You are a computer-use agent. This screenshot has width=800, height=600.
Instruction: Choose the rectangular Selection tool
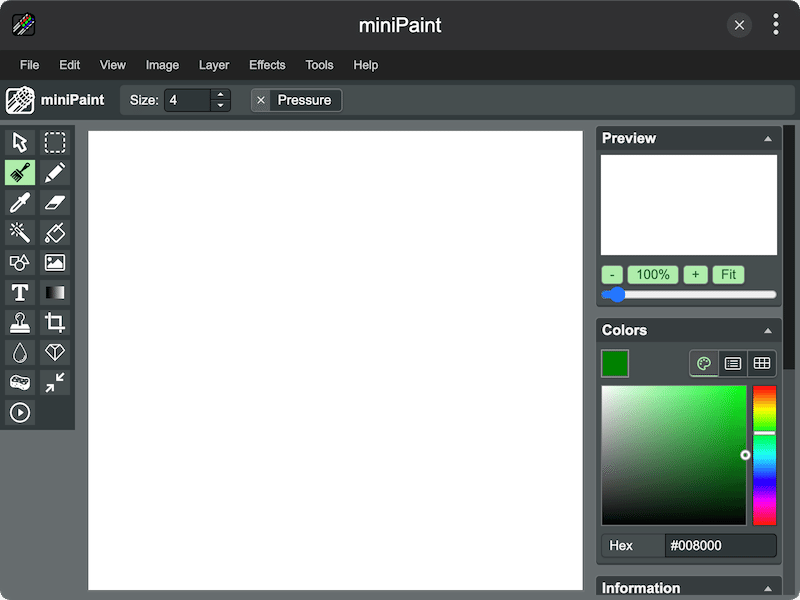[x=55, y=142]
